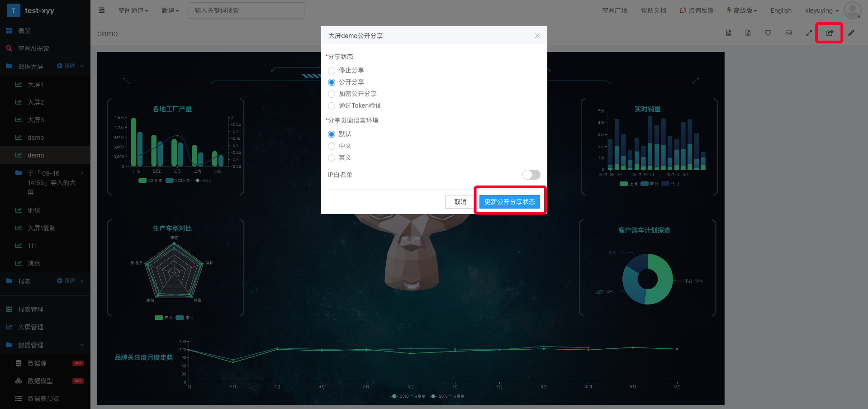Go to 空间广场
Image resolution: width=868 pixels, height=409 pixels.
[614, 10]
